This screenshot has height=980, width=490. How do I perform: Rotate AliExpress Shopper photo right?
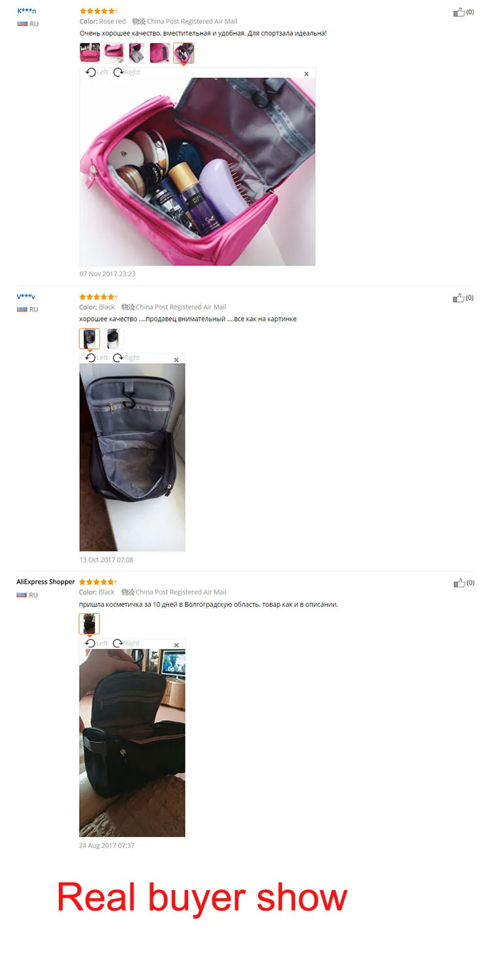pyautogui.click(x=127, y=644)
